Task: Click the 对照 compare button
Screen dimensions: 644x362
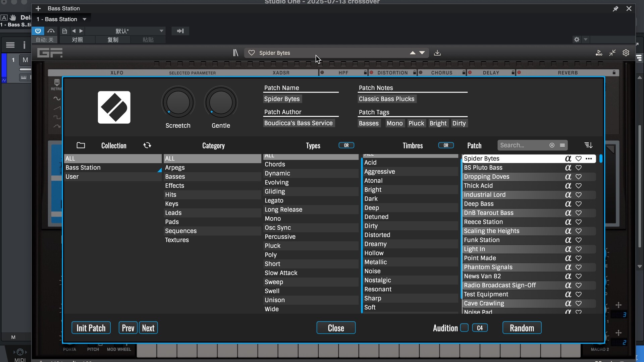Action: (77, 40)
